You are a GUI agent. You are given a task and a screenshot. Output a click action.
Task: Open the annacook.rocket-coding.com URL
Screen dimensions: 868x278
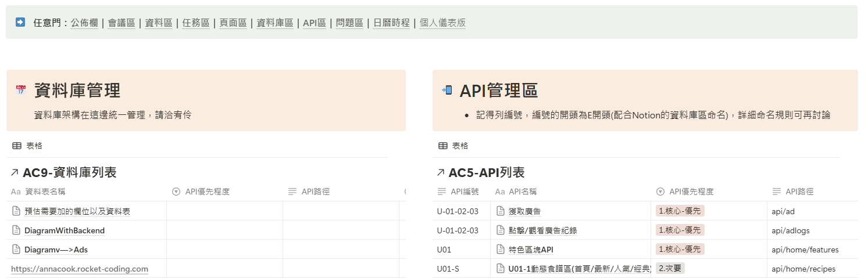click(x=80, y=269)
